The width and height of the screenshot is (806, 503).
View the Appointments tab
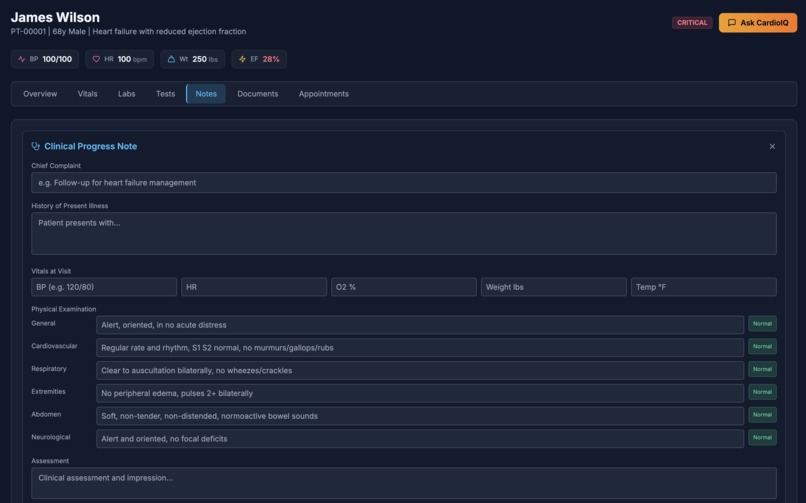point(324,94)
